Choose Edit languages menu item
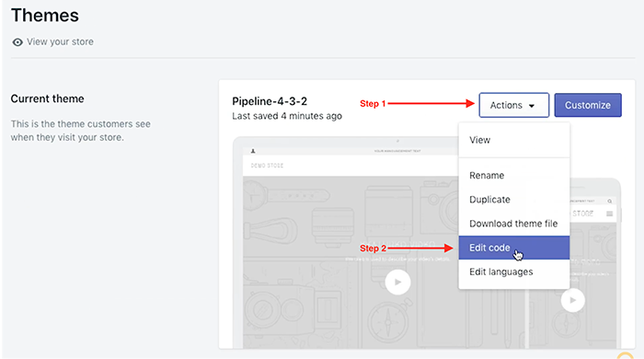The width and height of the screenshot is (644, 359). click(513, 272)
